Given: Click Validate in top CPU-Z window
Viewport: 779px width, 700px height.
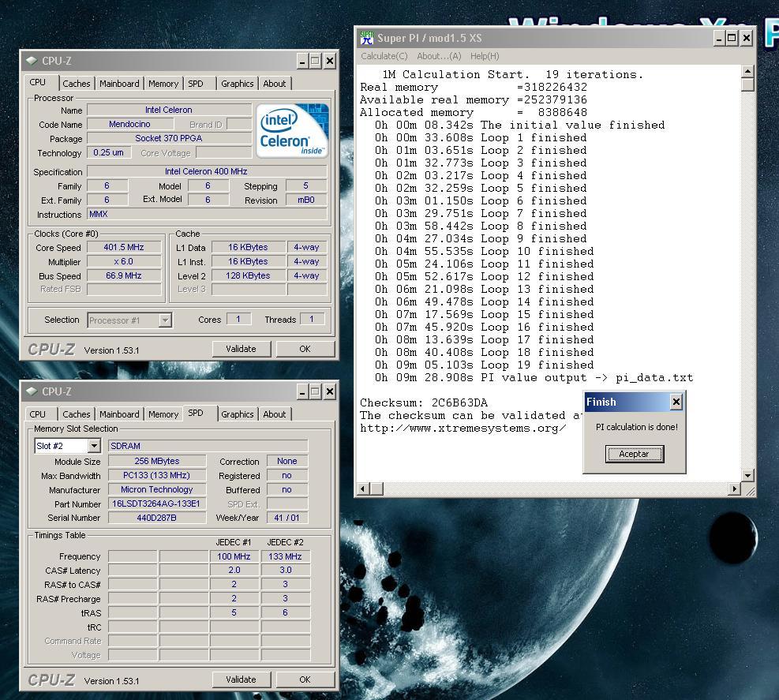Looking at the screenshot, I should point(241,349).
